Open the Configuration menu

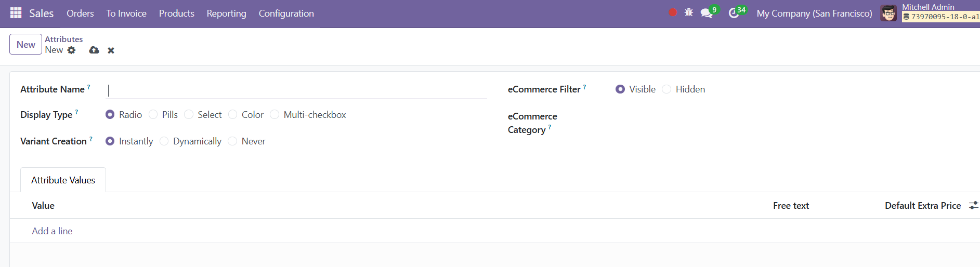click(286, 14)
